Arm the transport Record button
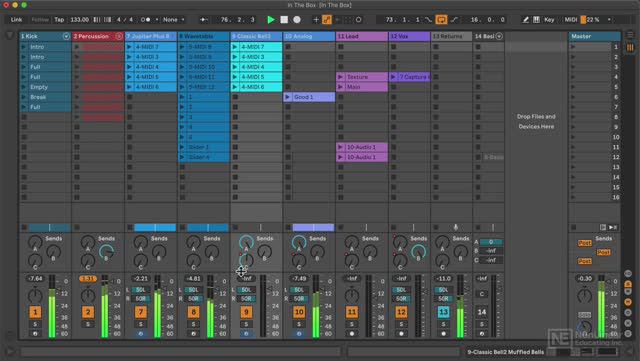 [x=297, y=20]
